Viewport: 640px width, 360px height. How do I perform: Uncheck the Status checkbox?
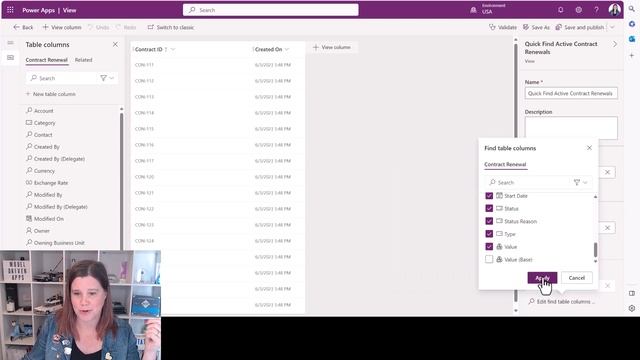(x=489, y=209)
